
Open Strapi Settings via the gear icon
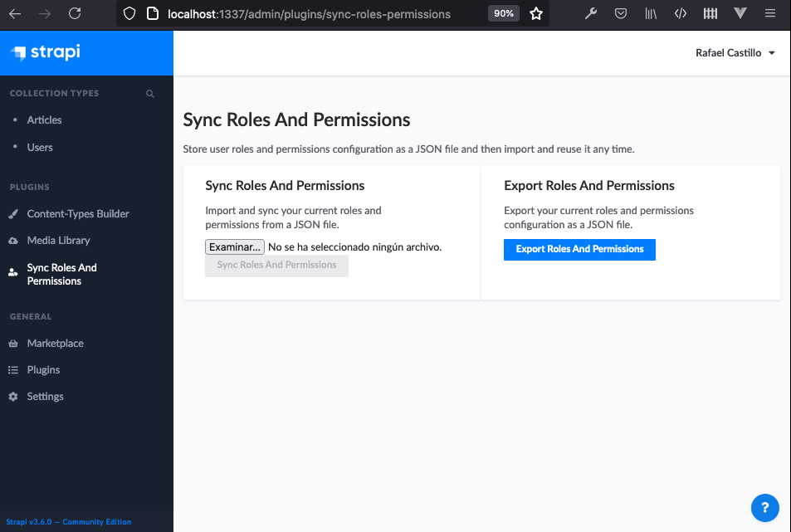(x=44, y=396)
